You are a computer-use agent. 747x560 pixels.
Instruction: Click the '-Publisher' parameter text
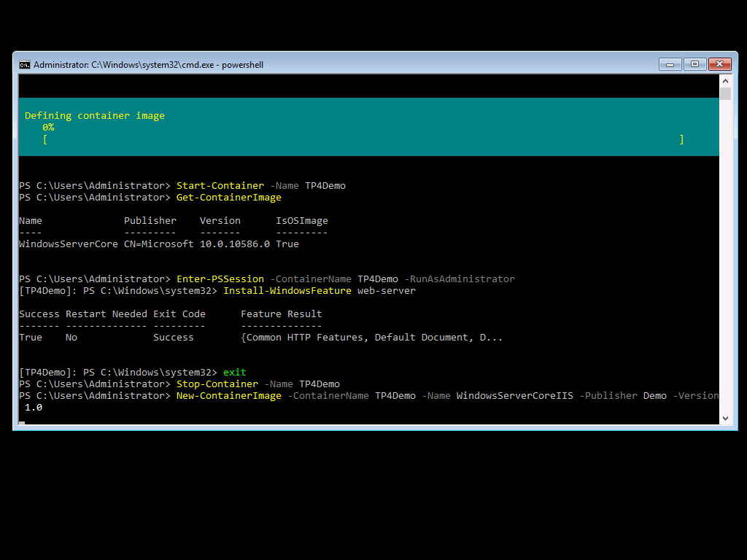pyautogui.click(x=608, y=396)
